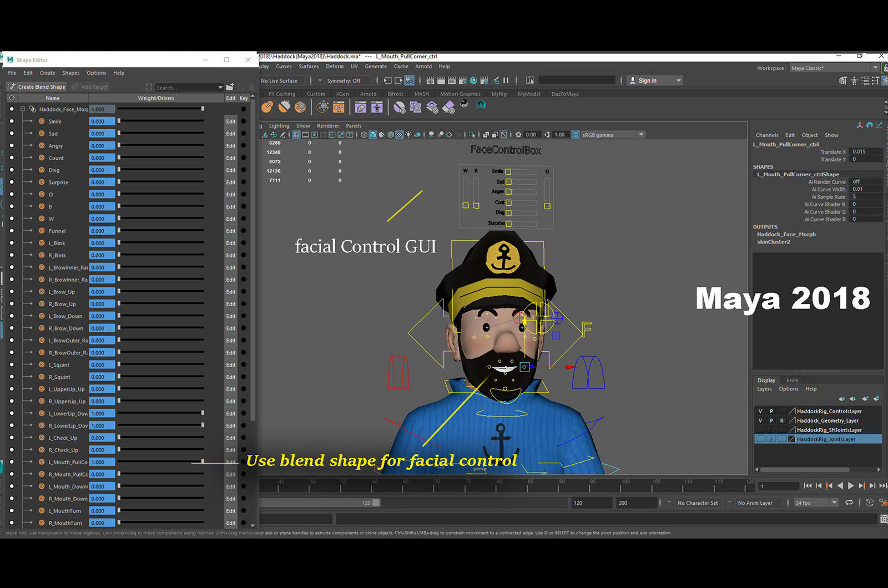Screen dimensions: 888x588
Task: Toggle V visibility of HaddockRig_ControlsLayer
Action: 760,411
